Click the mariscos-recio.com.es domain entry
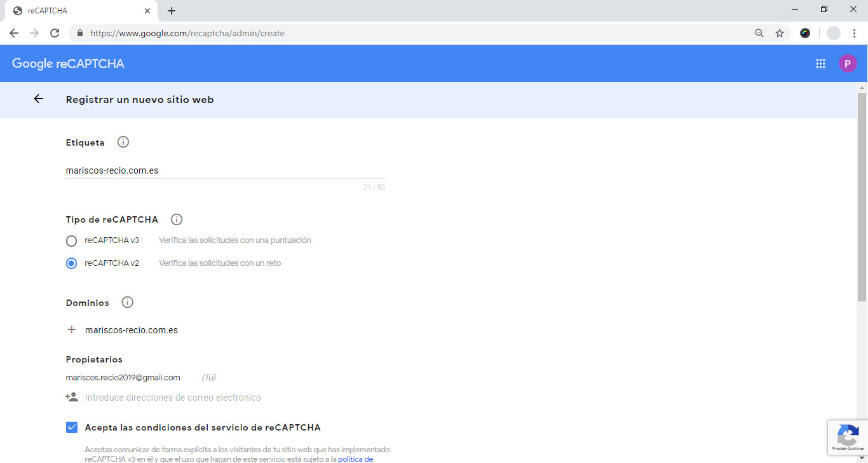The height and width of the screenshot is (463, 868). coord(132,330)
